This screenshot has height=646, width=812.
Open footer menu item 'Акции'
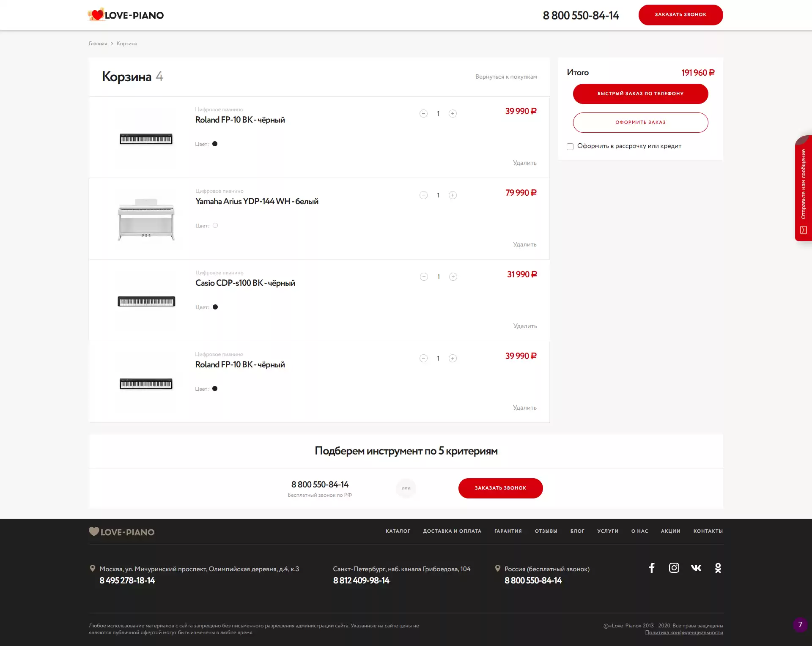pos(671,531)
